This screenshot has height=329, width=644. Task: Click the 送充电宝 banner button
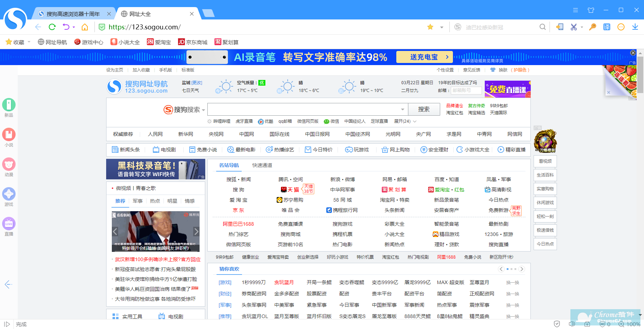(425, 57)
